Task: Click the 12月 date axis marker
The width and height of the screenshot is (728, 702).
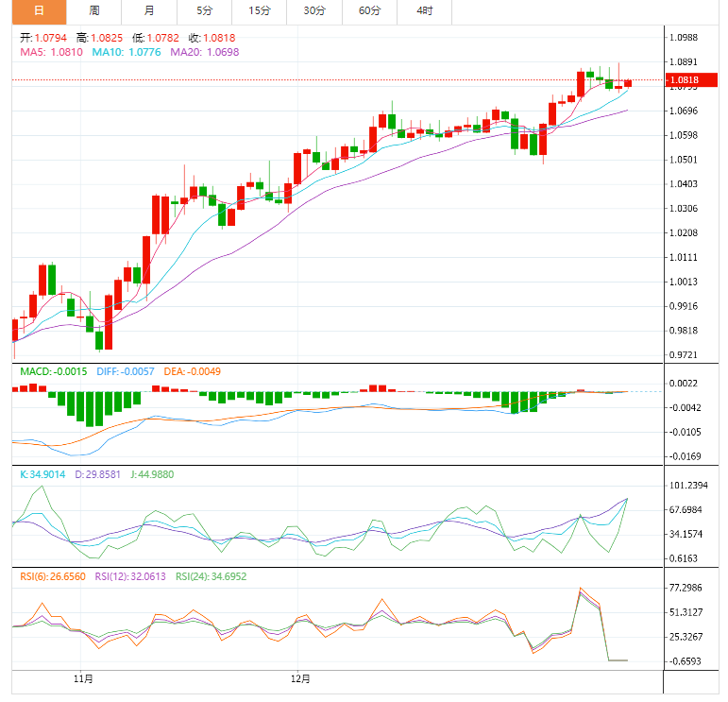Action: (x=300, y=678)
